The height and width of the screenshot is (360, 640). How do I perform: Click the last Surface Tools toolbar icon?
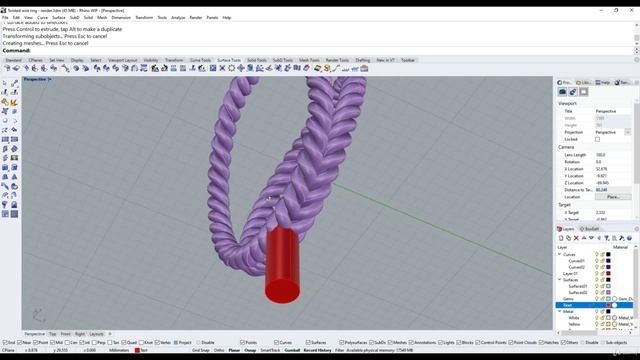[x=364, y=69]
